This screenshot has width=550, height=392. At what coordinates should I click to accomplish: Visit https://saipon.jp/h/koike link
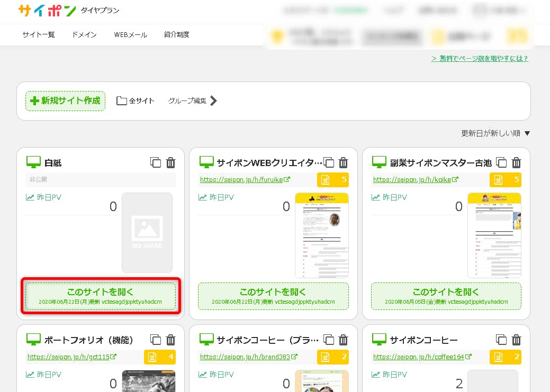tap(416, 180)
